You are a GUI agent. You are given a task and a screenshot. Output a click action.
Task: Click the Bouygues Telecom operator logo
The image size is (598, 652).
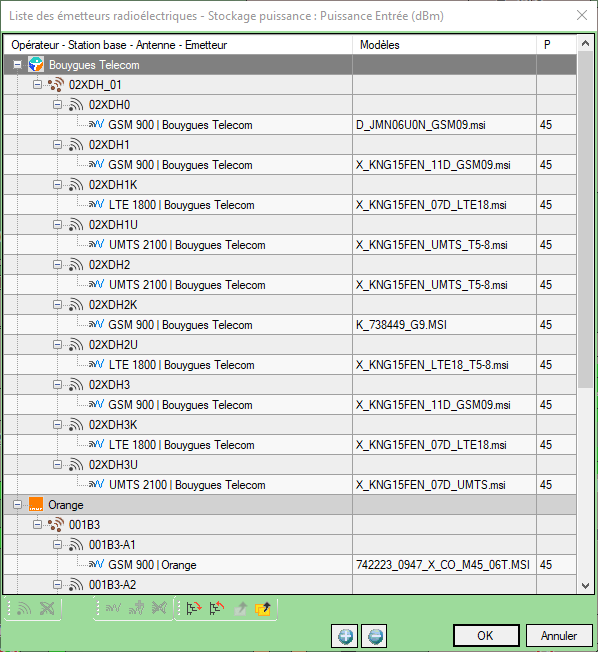click(36, 64)
